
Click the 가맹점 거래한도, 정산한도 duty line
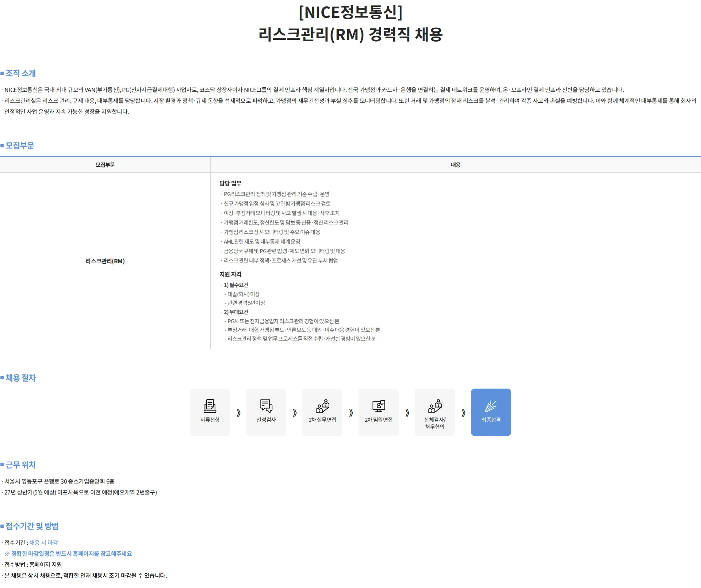(x=286, y=222)
